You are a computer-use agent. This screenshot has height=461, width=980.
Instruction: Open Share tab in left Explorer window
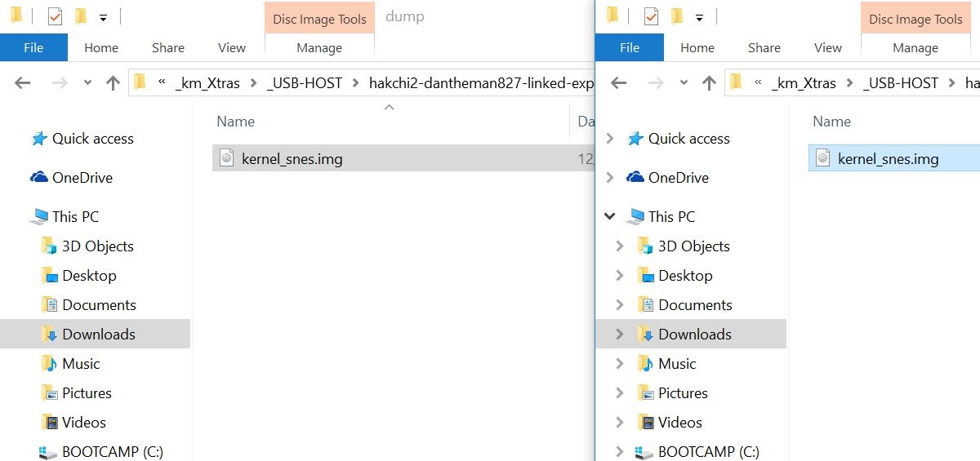(168, 47)
